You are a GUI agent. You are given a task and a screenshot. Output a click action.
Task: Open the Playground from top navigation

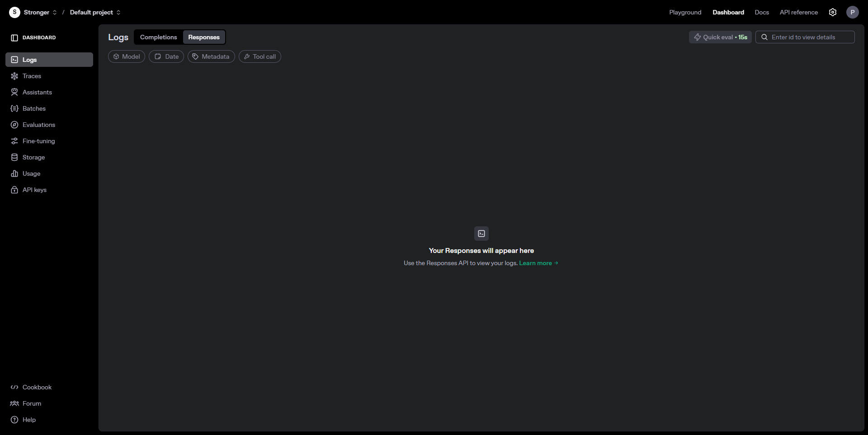click(x=685, y=12)
